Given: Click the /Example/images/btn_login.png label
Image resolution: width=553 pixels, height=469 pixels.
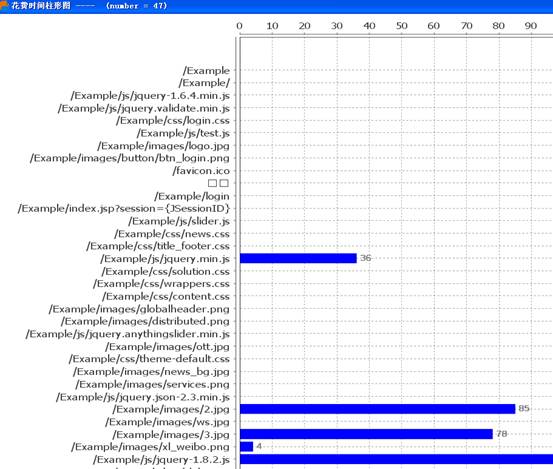Looking at the screenshot, I should (130, 158).
